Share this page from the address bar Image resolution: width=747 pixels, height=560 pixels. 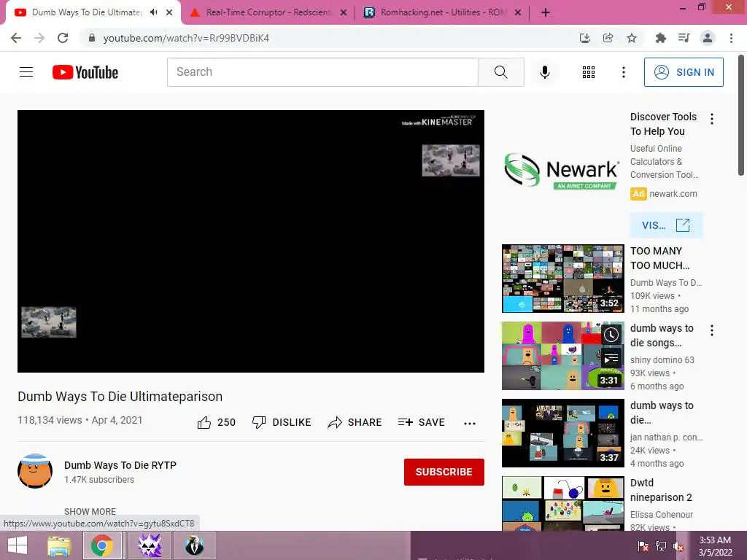608,38
